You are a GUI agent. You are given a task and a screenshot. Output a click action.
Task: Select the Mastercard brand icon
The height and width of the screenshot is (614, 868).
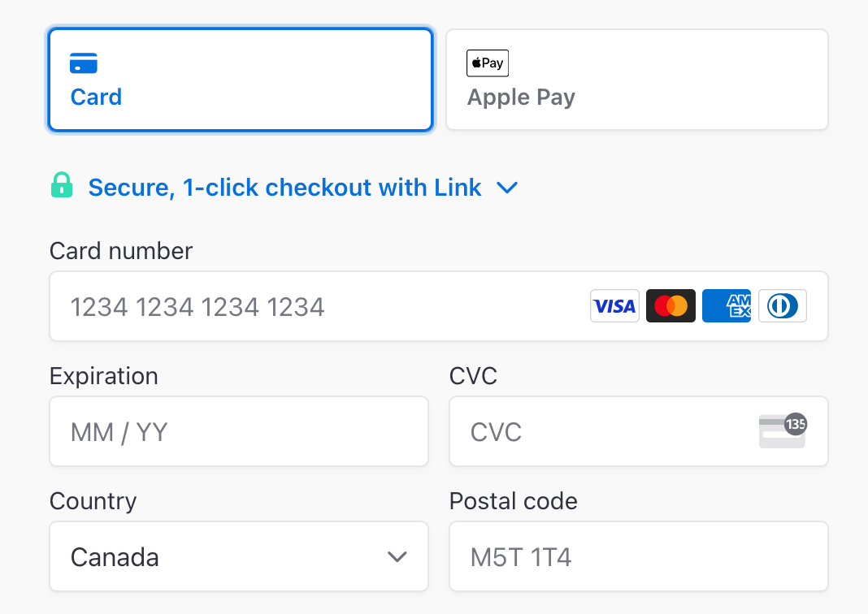click(x=671, y=305)
